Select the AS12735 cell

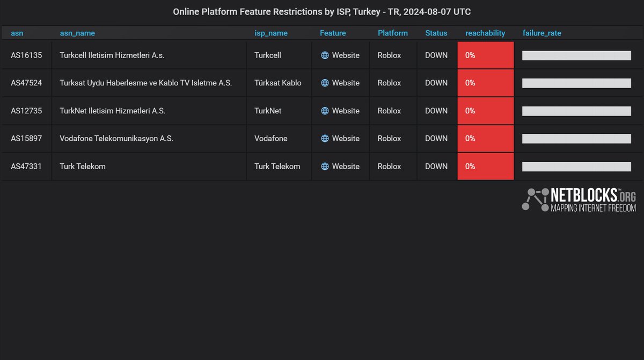tap(26, 111)
